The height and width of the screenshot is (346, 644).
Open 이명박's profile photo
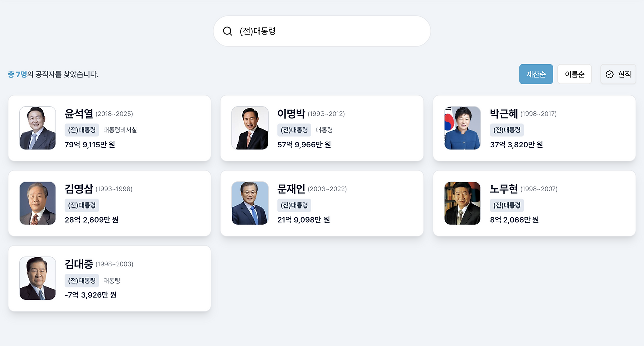coord(250,128)
